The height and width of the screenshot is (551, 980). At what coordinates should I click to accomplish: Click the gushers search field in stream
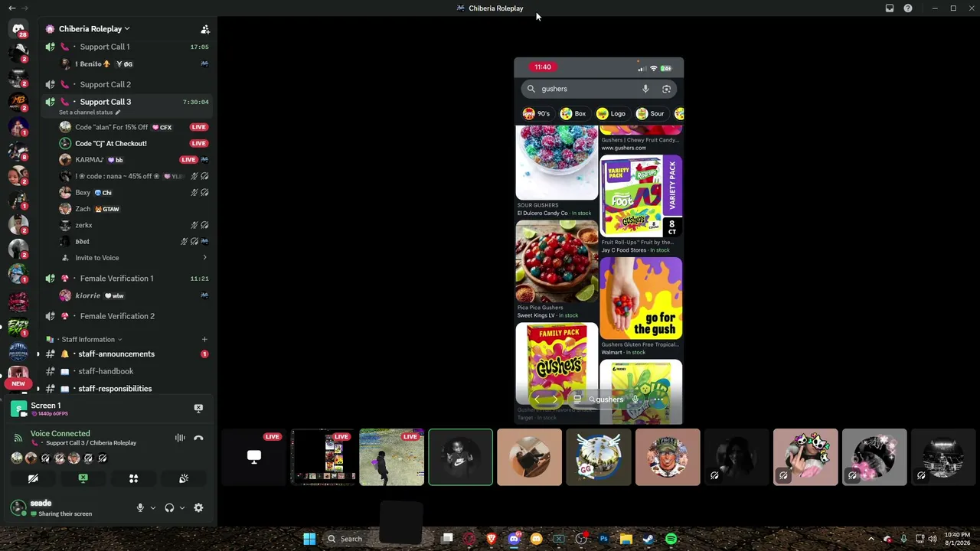click(599, 89)
